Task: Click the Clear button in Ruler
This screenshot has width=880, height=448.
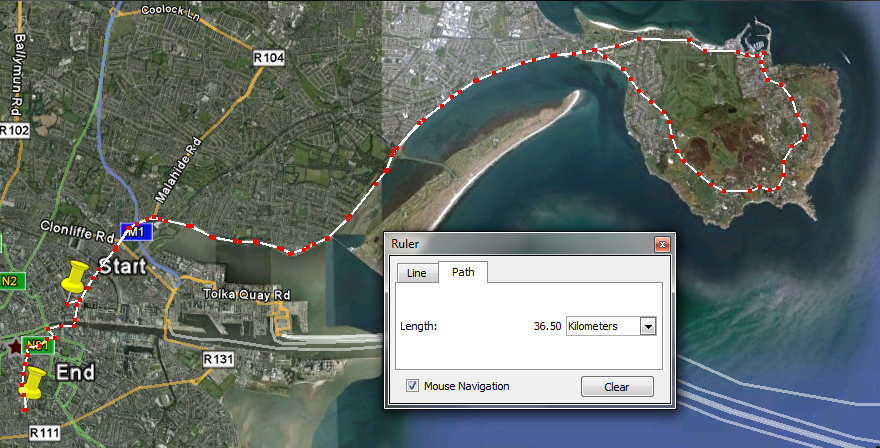Action: coord(617,387)
